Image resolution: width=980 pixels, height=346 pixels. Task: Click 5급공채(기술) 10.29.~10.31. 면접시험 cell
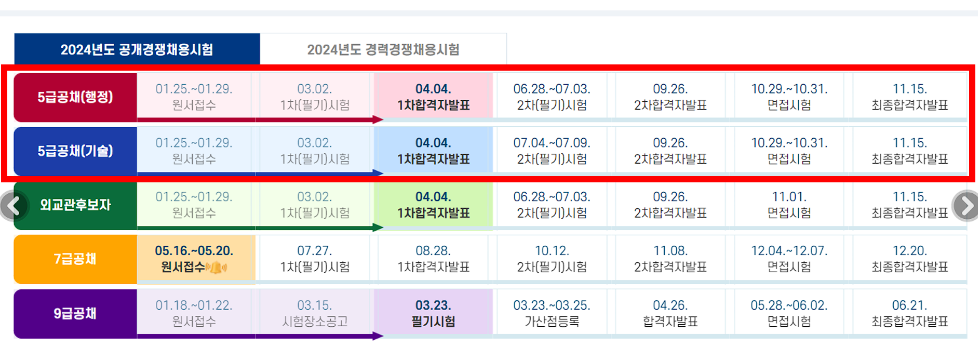[x=789, y=151]
